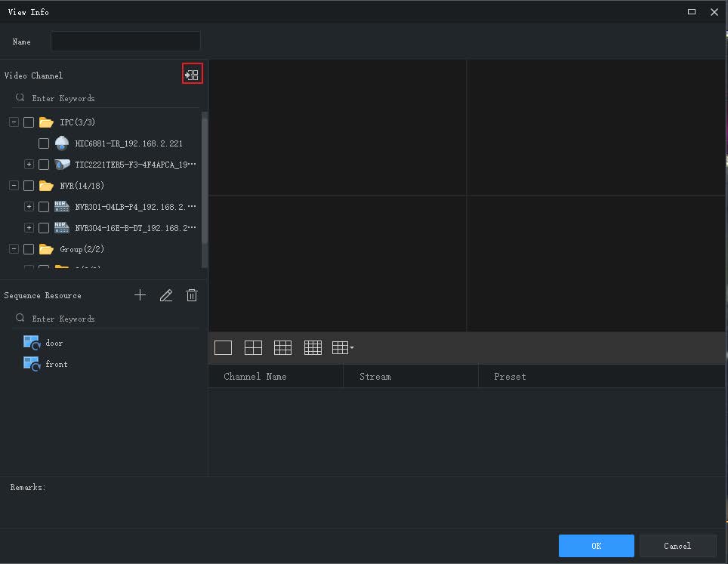The width and height of the screenshot is (728, 564).
Task: Expand the TIC2221TER5 camera node
Action: (29, 165)
